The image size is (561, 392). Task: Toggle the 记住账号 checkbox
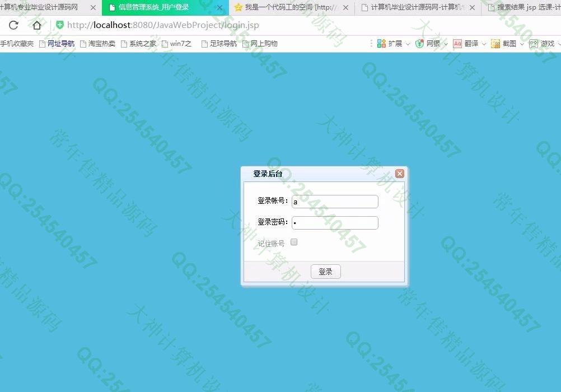click(294, 242)
